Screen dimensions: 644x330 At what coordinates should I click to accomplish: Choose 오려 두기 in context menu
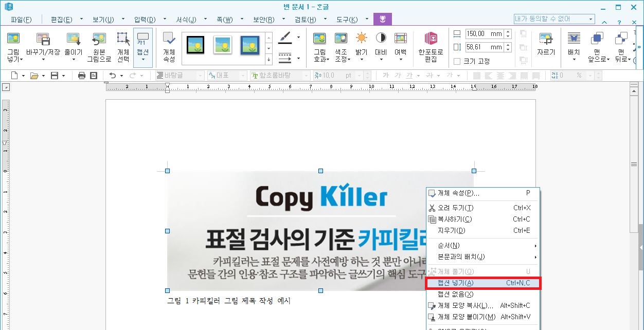(x=483, y=208)
